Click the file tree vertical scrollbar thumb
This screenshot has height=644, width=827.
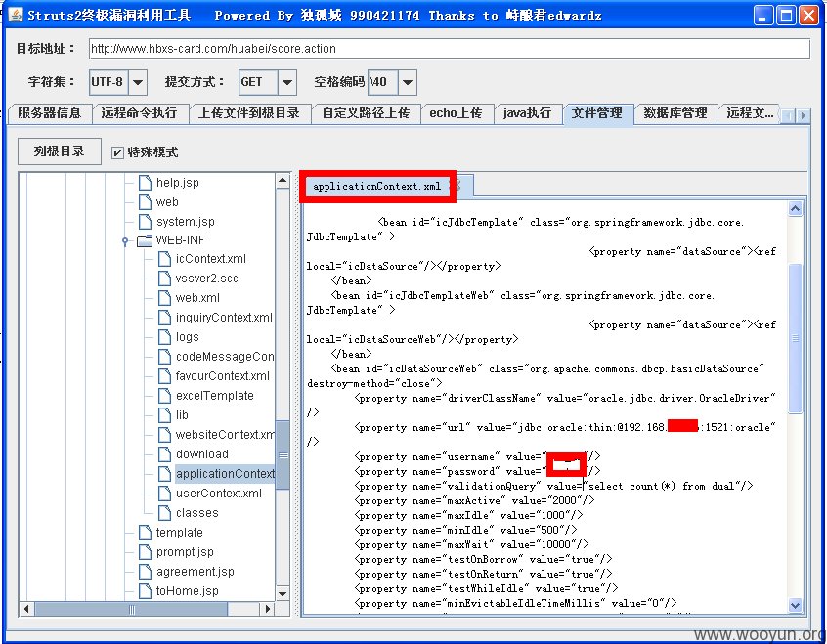pyautogui.click(x=283, y=454)
